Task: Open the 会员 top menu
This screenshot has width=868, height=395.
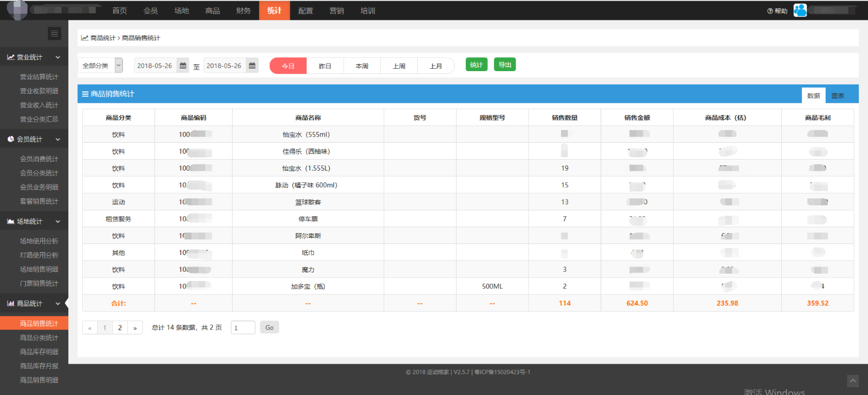Action: [150, 11]
